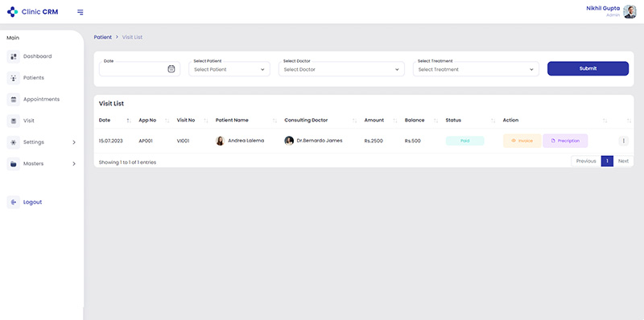
Task: Open the Prescription for visit VI001
Action: (x=565, y=141)
